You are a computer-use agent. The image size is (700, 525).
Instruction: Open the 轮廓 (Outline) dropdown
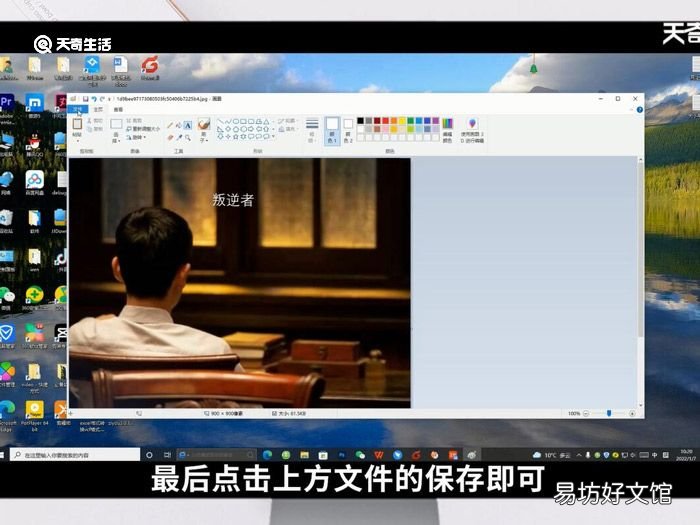[288, 121]
